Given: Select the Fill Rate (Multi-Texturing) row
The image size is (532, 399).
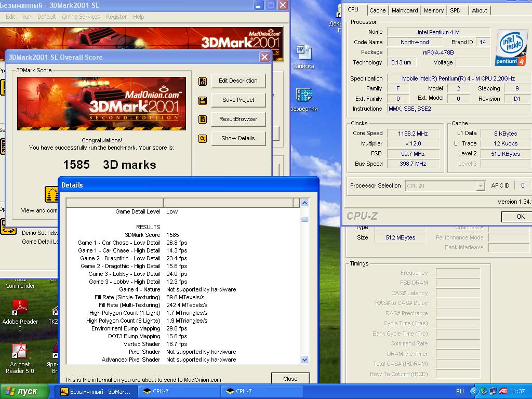Looking at the screenshot, I should [183, 305].
